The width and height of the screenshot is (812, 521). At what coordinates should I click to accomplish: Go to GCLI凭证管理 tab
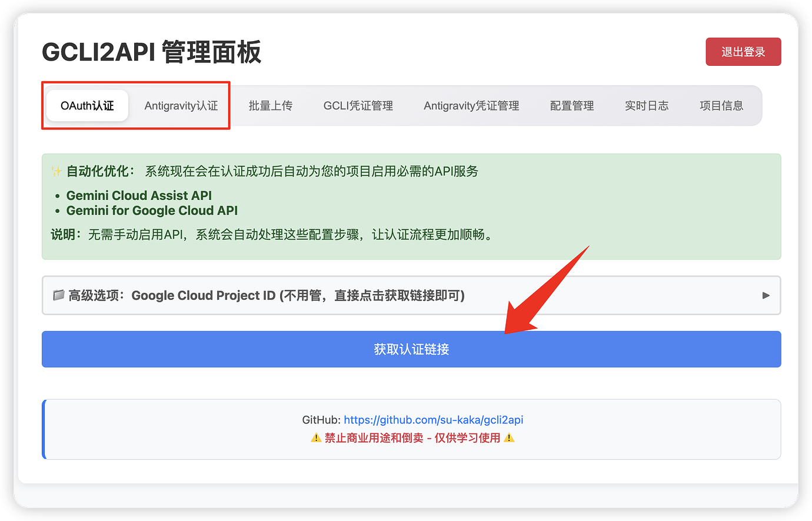click(358, 106)
